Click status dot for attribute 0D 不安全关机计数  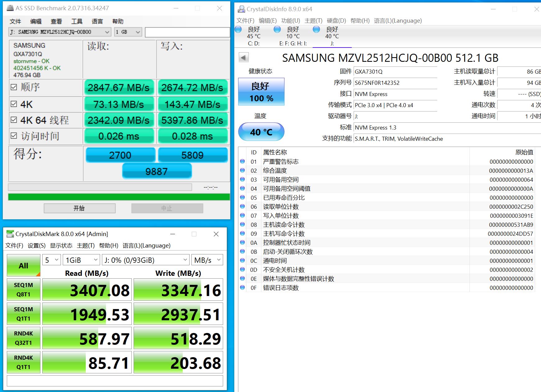(242, 269)
